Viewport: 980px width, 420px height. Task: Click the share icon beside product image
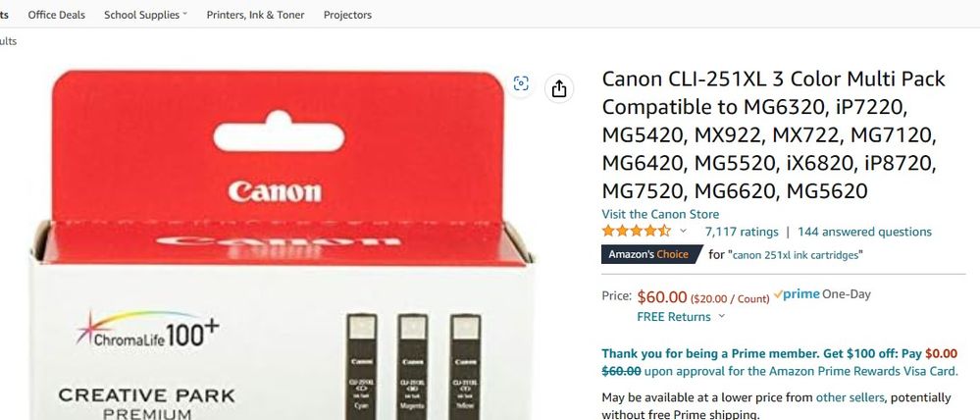[x=559, y=88]
